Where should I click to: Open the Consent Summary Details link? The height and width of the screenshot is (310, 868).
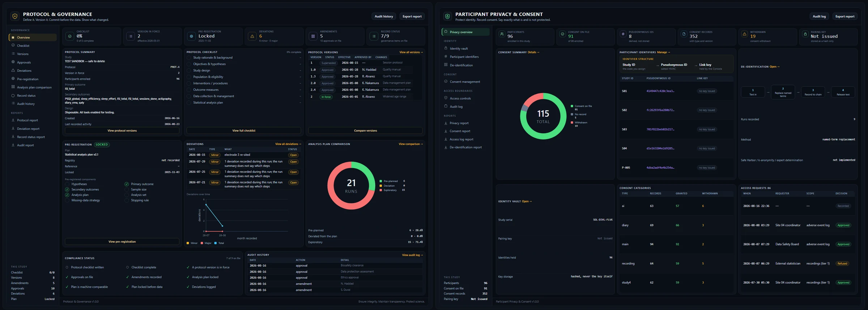tap(533, 52)
